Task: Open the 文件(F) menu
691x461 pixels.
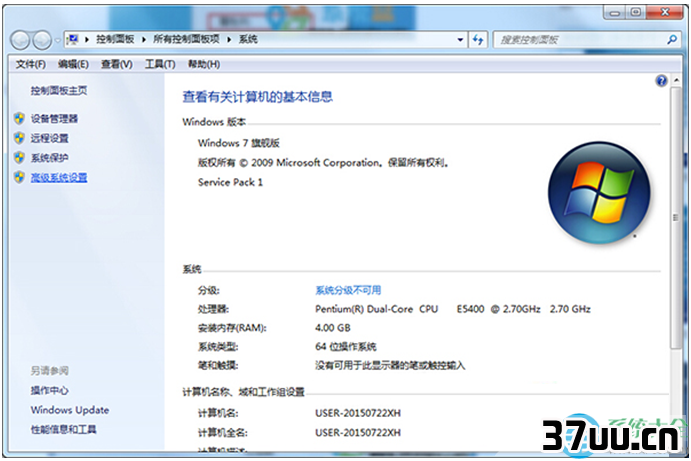Action: click(x=30, y=64)
